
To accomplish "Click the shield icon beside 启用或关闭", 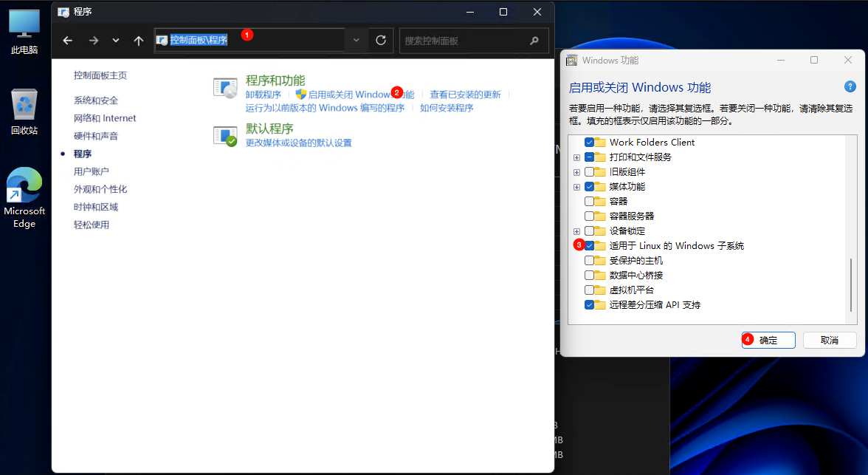I will [300, 95].
